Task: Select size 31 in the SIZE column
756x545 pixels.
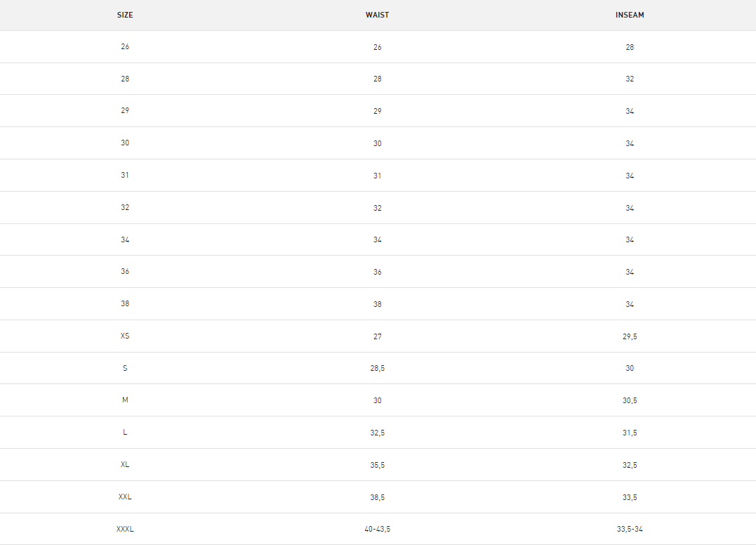Action: click(125, 175)
